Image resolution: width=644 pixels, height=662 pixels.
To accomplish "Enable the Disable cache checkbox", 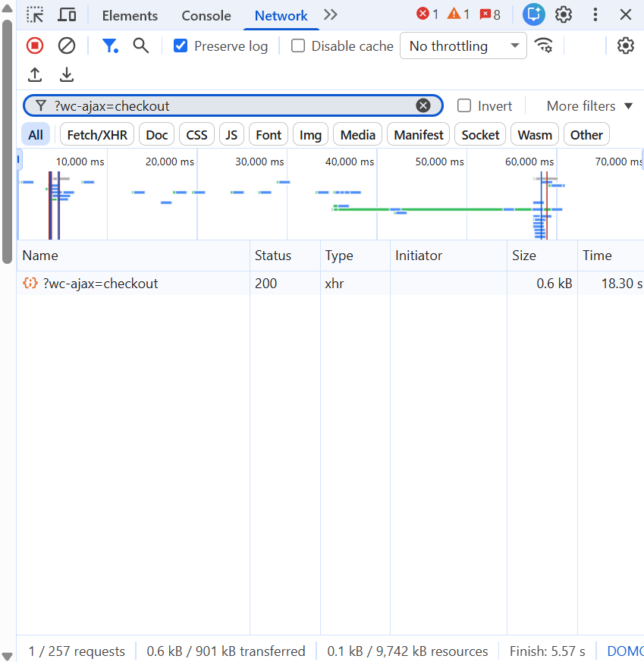I will pyautogui.click(x=298, y=46).
